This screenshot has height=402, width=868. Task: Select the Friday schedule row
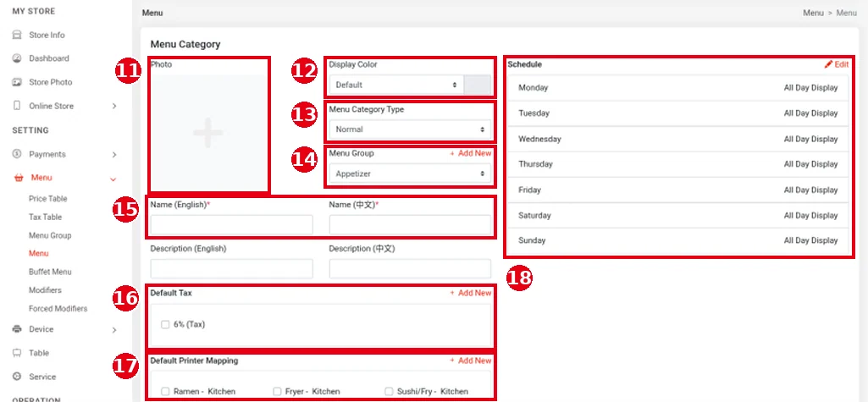tap(678, 190)
